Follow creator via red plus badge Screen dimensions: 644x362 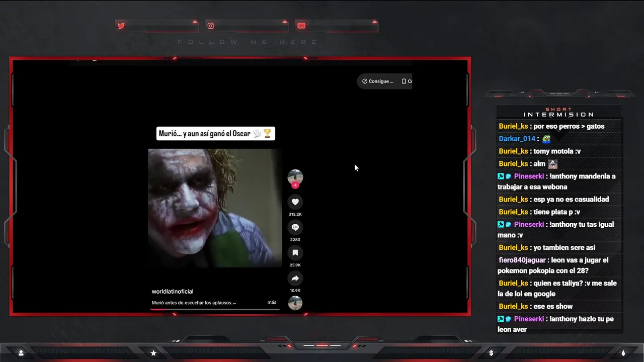pyautogui.click(x=295, y=185)
